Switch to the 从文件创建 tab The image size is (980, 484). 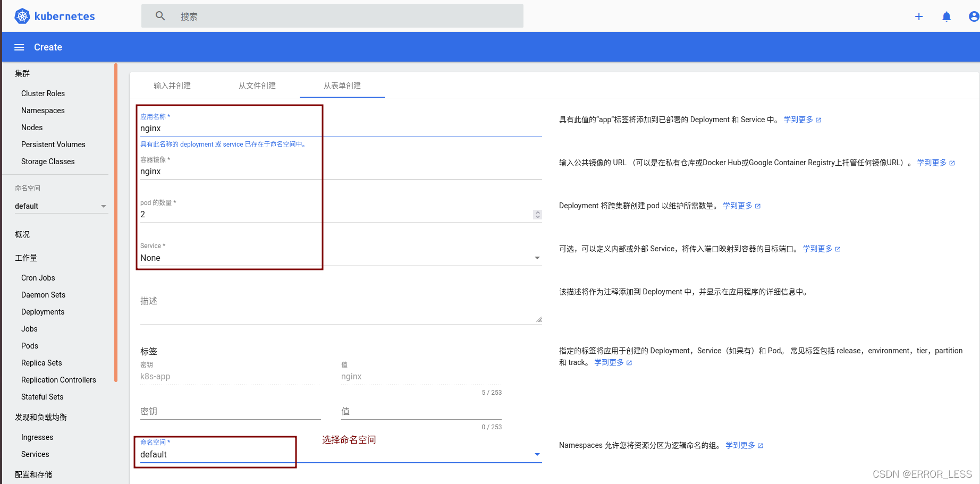point(257,86)
